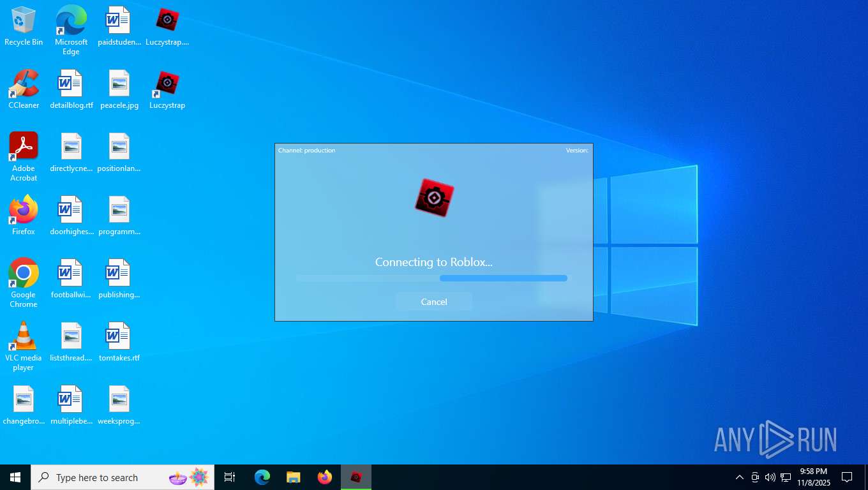Click the 'Connecting to Roblox...' status text
Viewport: 868px width, 490px height.
coord(434,262)
